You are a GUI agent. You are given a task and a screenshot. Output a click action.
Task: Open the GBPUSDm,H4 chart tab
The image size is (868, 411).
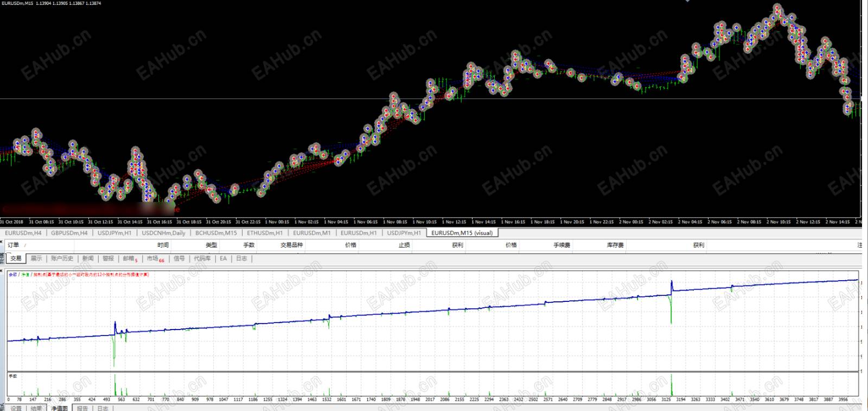point(69,233)
